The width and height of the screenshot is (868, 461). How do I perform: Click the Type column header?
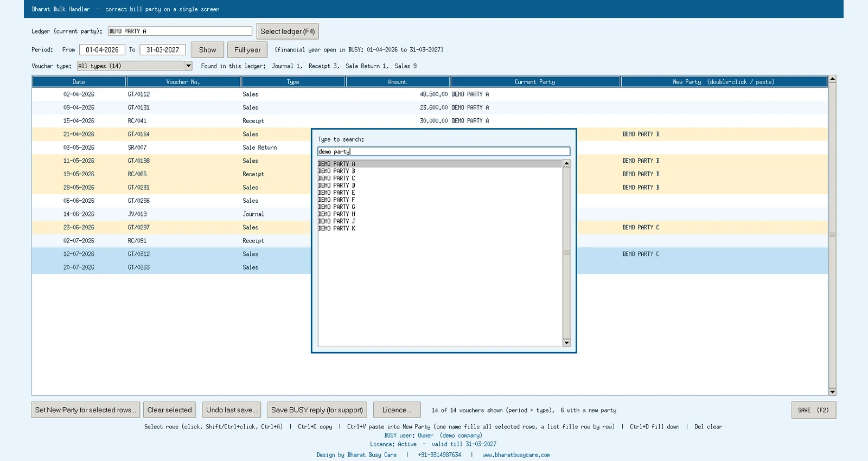[x=293, y=82]
